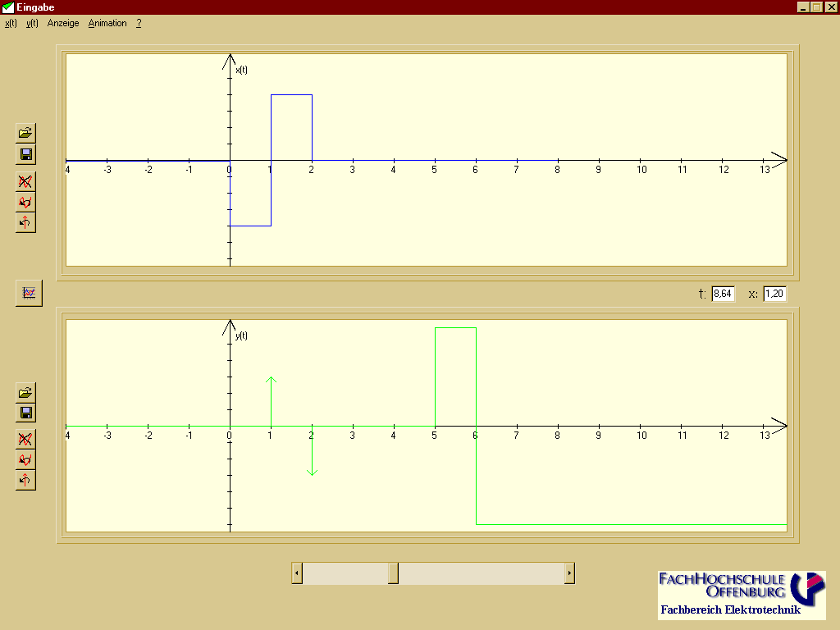Screen dimensions: 840x630
Task: Click the y(t) undo curve segment icon
Action: pos(25,459)
